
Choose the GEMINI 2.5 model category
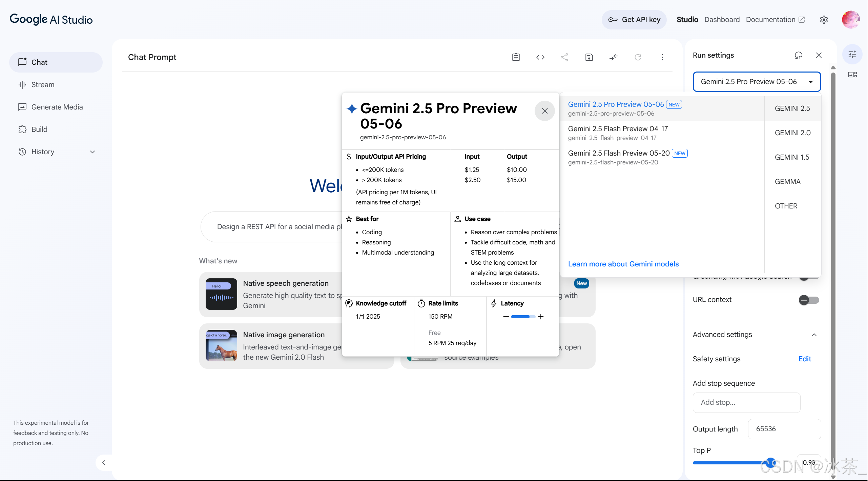coord(792,108)
